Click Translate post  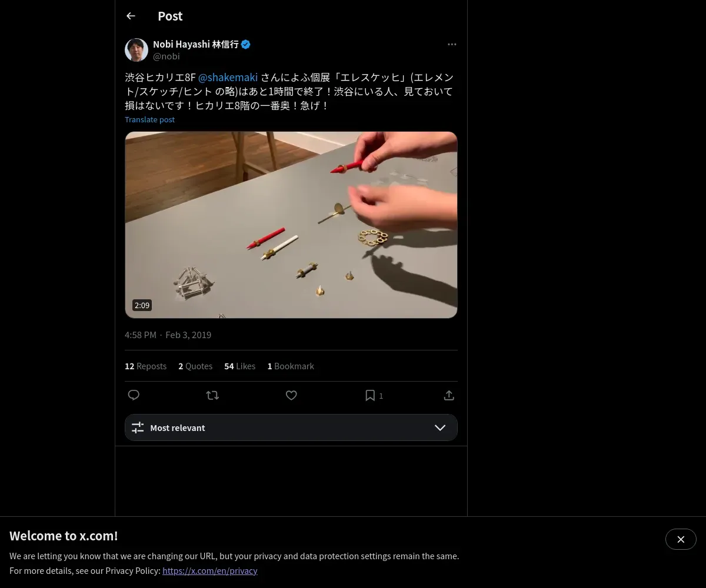point(149,119)
